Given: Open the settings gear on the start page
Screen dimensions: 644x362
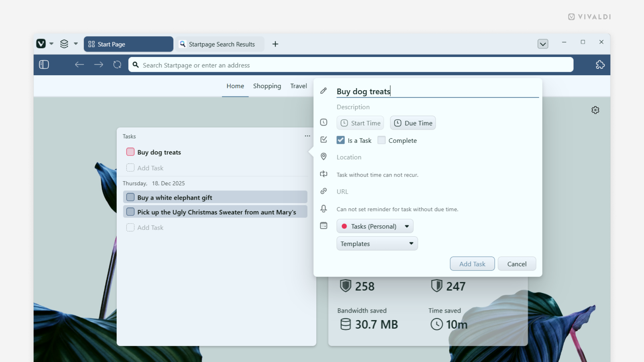Looking at the screenshot, I should tap(595, 110).
